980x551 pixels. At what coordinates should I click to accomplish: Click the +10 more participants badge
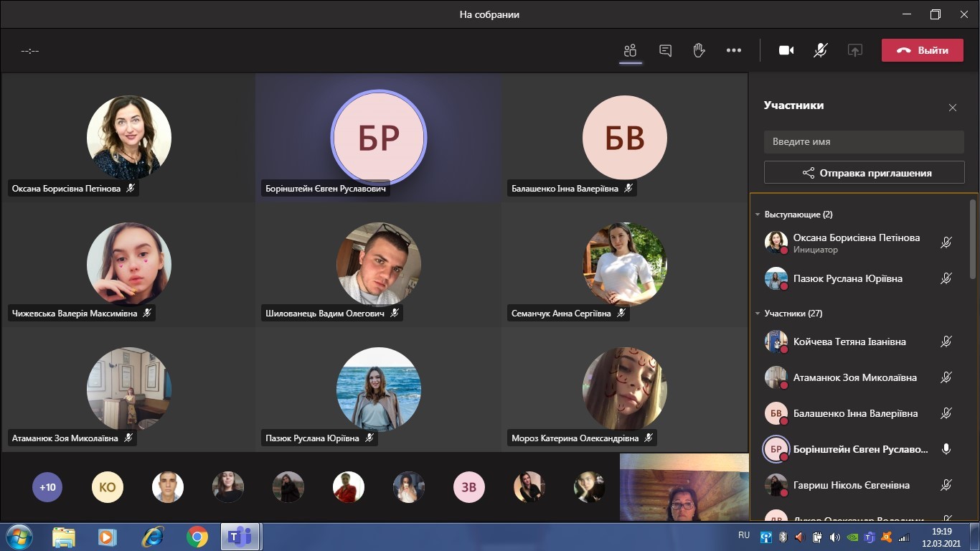click(x=47, y=487)
